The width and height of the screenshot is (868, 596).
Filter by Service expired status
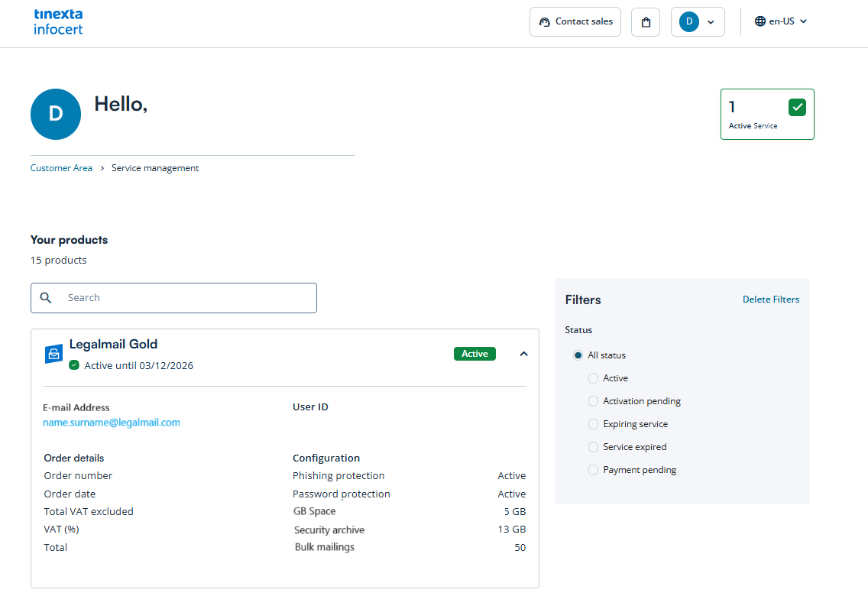point(593,447)
